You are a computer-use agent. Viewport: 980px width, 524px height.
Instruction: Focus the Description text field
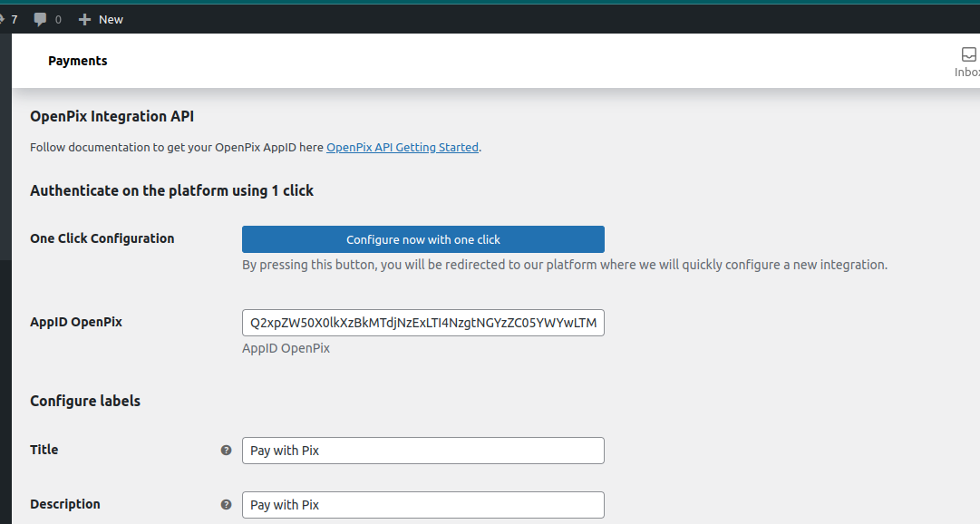pyautogui.click(x=422, y=504)
